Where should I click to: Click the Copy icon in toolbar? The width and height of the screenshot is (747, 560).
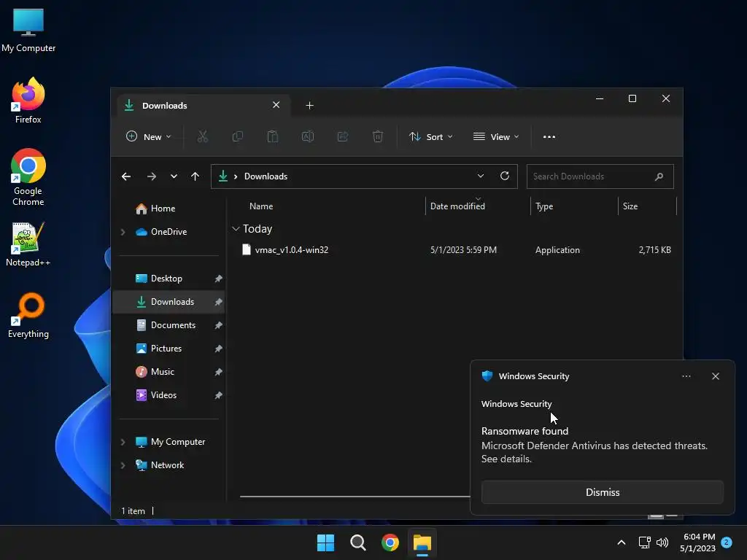(237, 136)
